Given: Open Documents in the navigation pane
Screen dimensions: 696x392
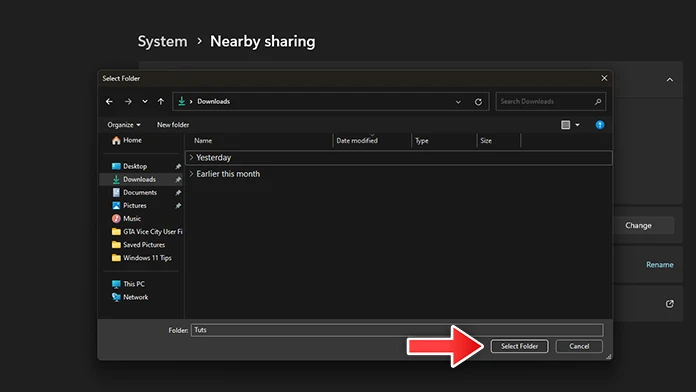Looking at the screenshot, I should [140, 192].
